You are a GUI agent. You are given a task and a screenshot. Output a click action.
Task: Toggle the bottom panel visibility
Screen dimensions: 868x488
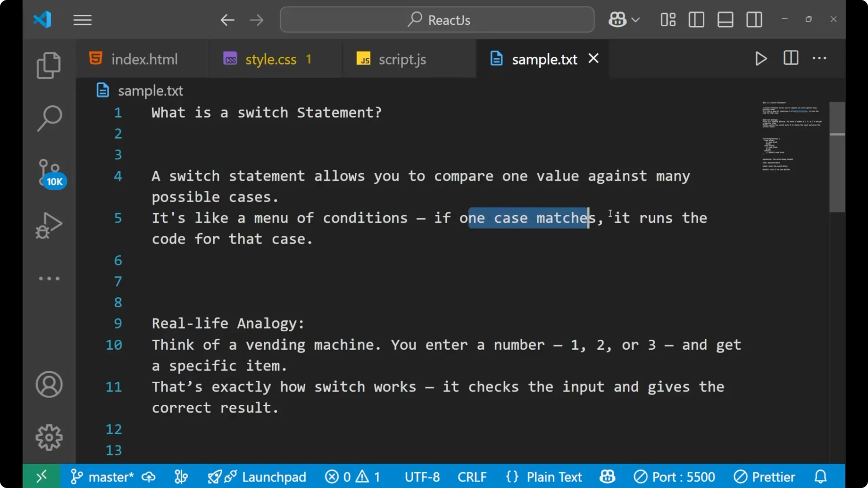pyautogui.click(x=725, y=19)
